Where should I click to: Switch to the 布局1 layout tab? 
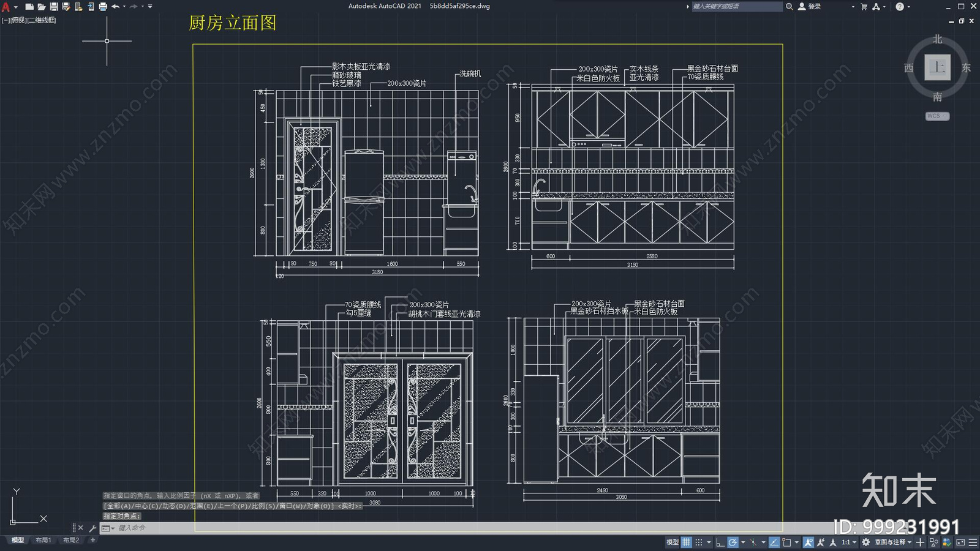[x=43, y=540]
